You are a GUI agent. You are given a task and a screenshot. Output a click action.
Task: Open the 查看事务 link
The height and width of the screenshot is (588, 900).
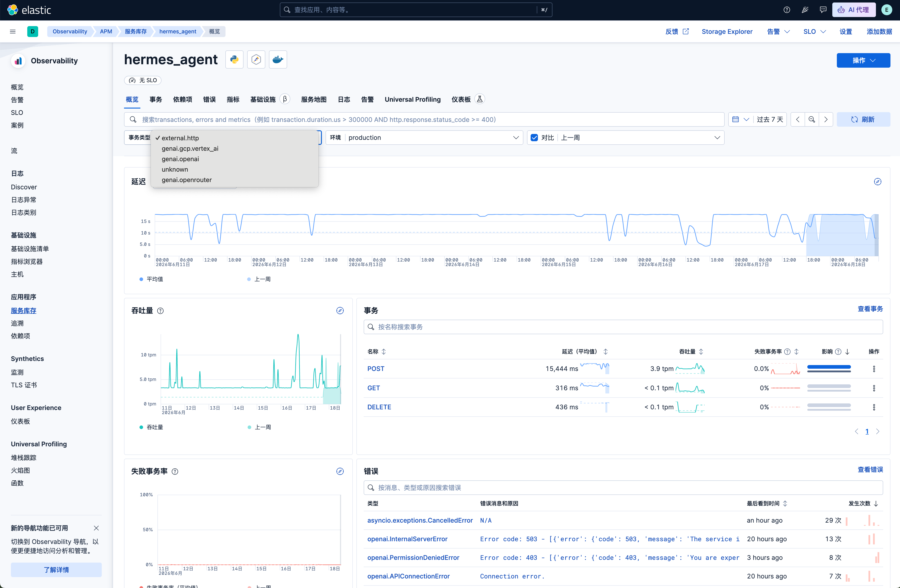(x=870, y=309)
